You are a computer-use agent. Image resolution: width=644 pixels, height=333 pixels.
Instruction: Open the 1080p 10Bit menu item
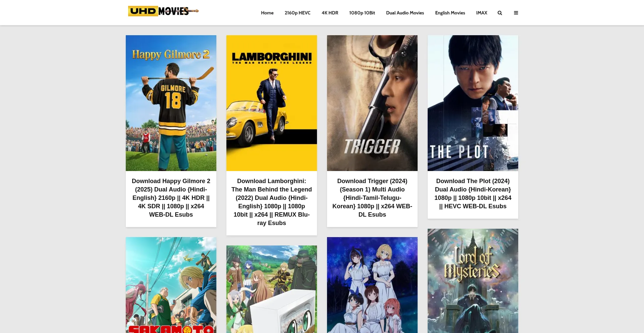coord(362,13)
